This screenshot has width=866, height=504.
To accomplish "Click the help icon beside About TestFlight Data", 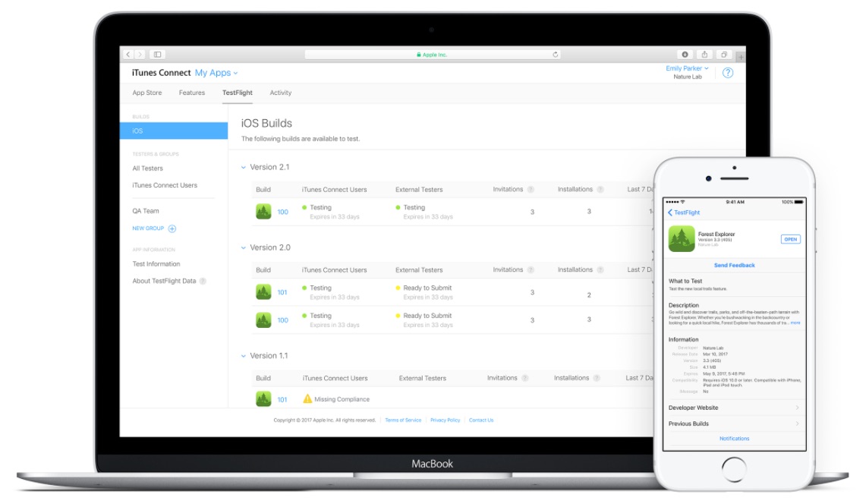I will tap(203, 281).
